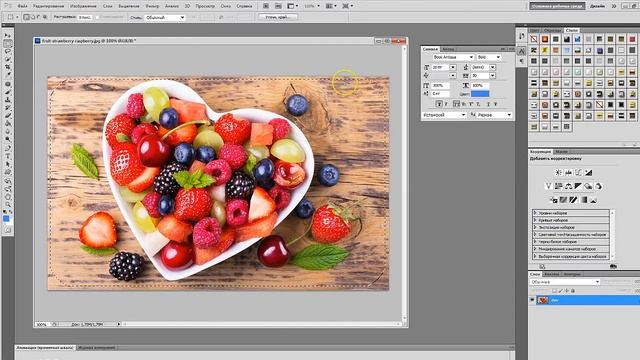Select the Clone Stamp tool
Image resolution: width=640 pixels, height=360 pixels.
pyautogui.click(x=8, y=100)
